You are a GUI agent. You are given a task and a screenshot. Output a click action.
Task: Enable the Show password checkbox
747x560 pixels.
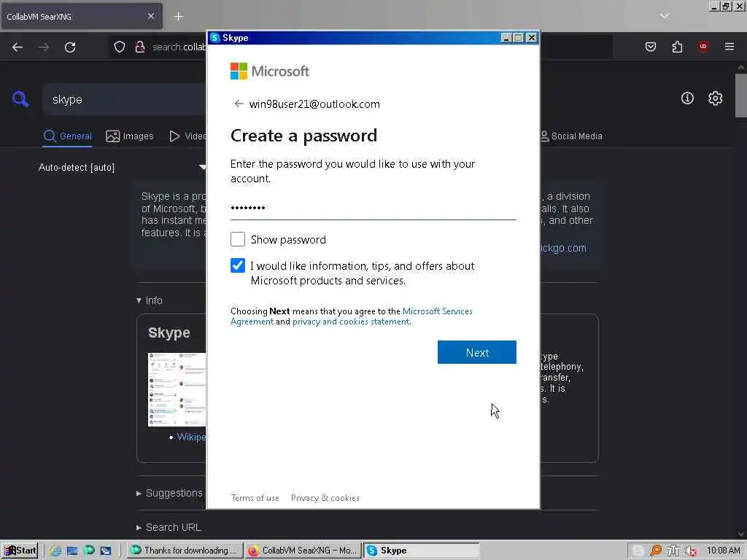(238, 239)
